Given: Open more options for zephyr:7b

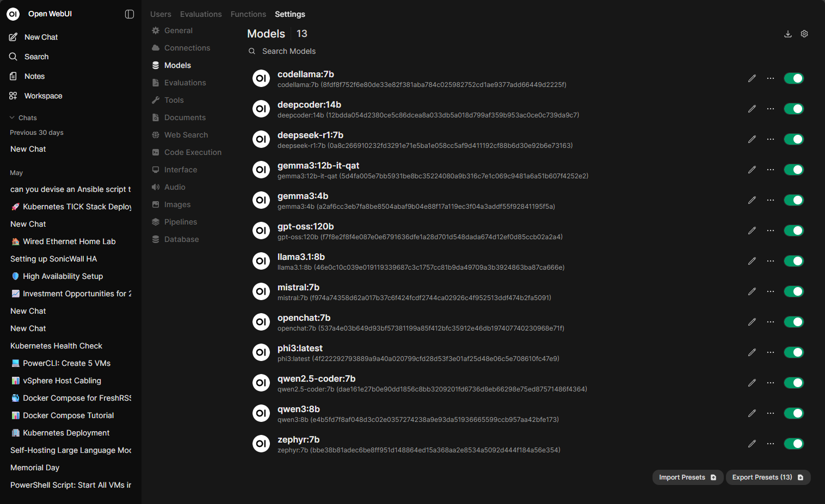Looking at the screenshot, I should [x=771, y=444].
